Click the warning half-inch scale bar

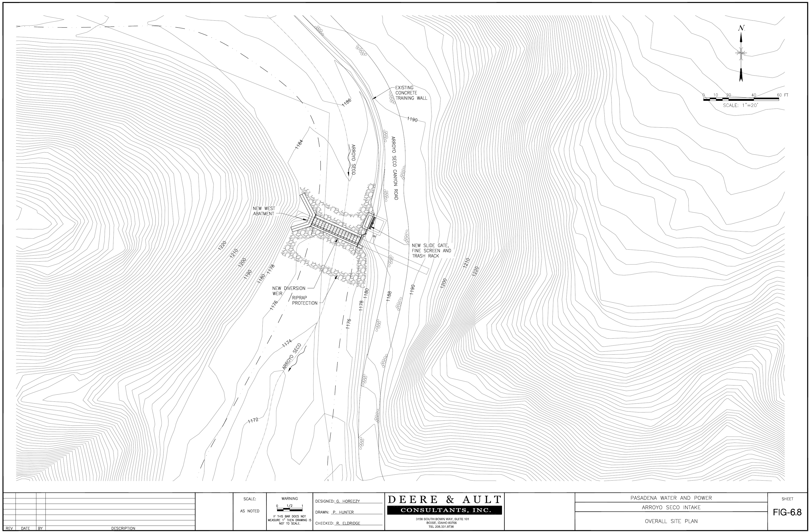point(290,510)
